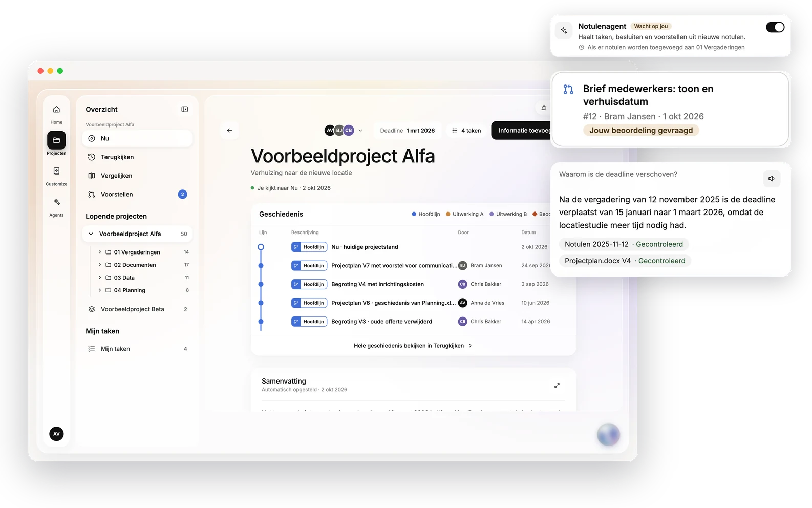Expand the 04 Planning folder
Image resolution: width=812 pixels, height=508 pixels.
click(100, 290)
